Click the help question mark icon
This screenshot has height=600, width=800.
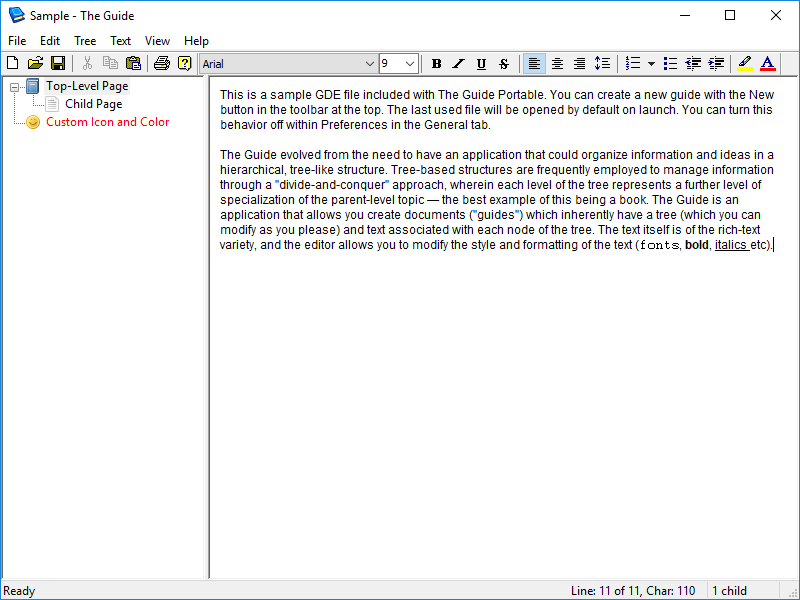184,64
